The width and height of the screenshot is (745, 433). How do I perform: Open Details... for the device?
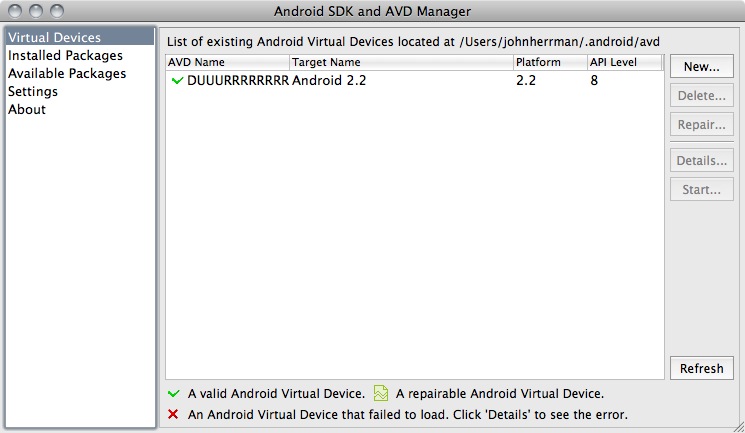click(x=701, y=160)
